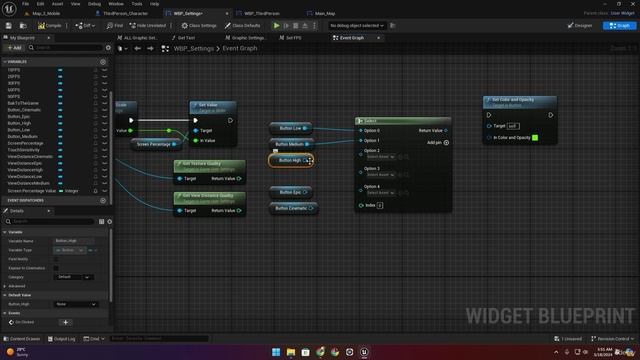Click the graph icon beside WBP_Settings breadcrumb
Viewport: 640px width, 360px height.
(x=165, y=49)
